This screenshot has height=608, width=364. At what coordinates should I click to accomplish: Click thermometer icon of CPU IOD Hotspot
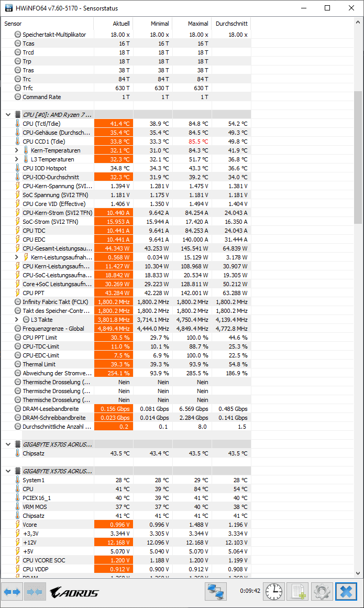tap(17, 168)
